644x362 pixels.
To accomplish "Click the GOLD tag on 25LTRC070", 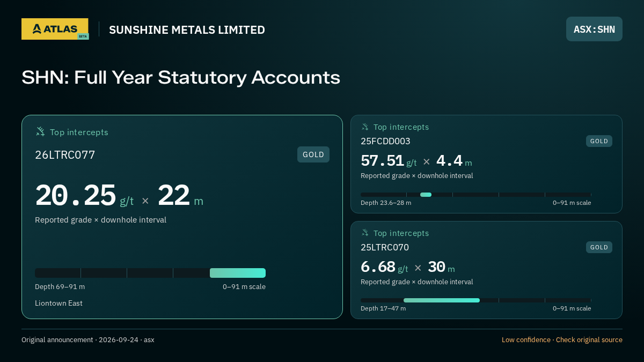I will [599, 247].
